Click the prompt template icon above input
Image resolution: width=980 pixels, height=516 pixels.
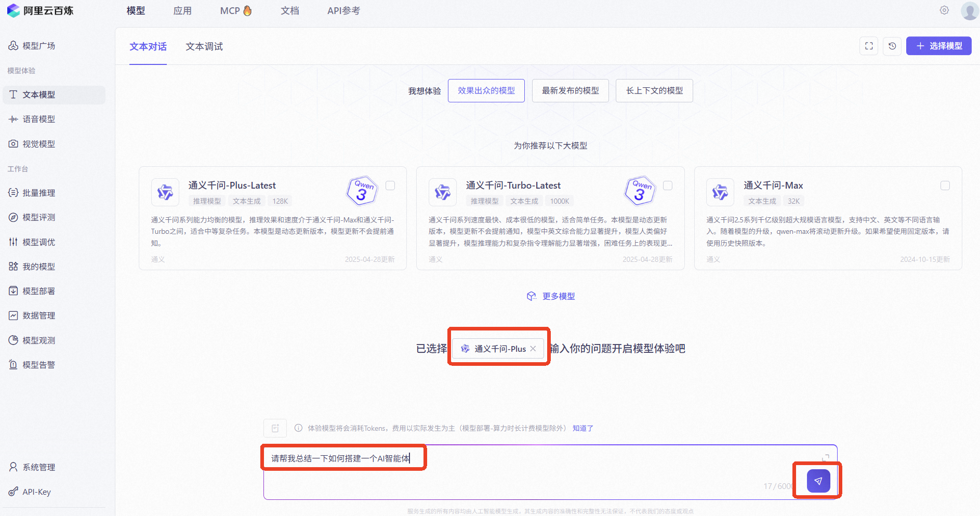pyautogui.click(x=275, y=428)
